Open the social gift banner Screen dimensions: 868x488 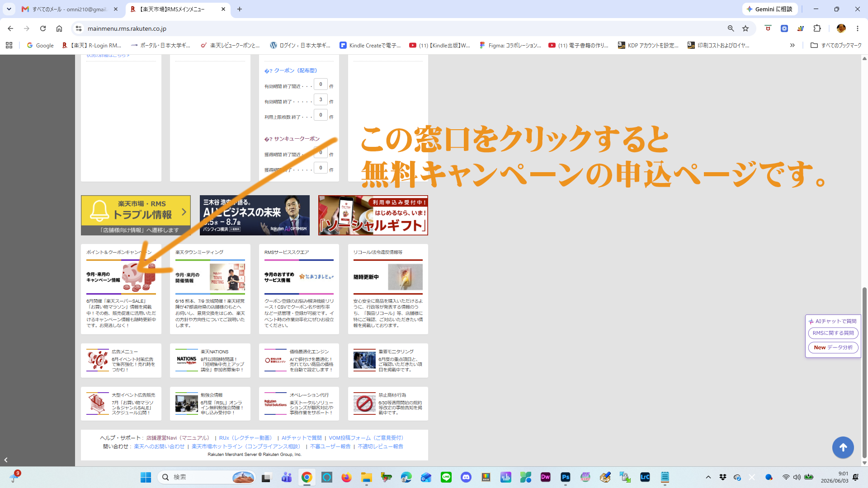373,215
